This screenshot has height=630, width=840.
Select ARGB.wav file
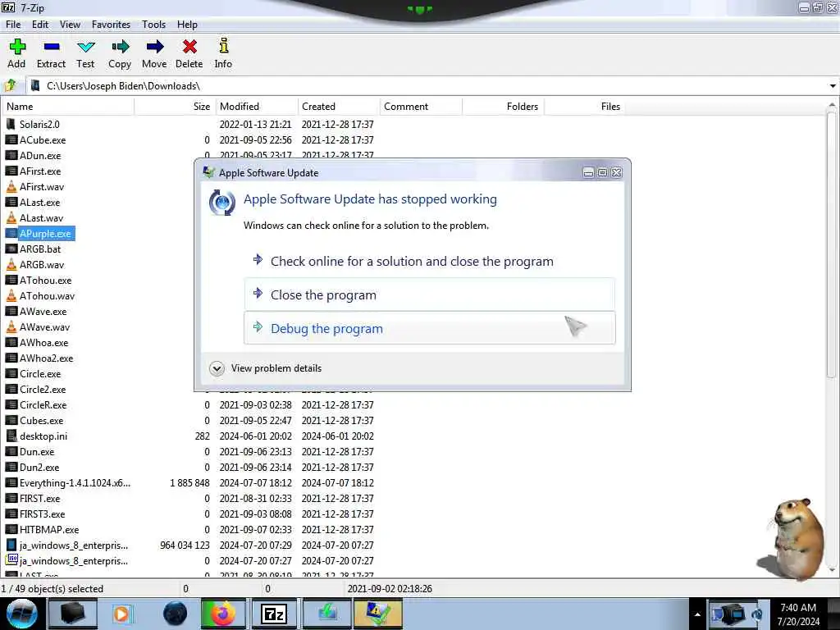34,265
